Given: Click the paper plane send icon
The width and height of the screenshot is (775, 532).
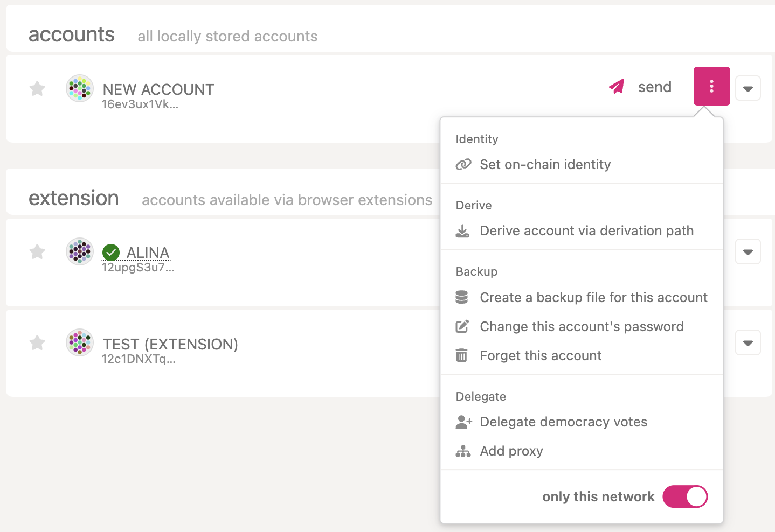Looking at the screenshot, I should click(617, 86).
